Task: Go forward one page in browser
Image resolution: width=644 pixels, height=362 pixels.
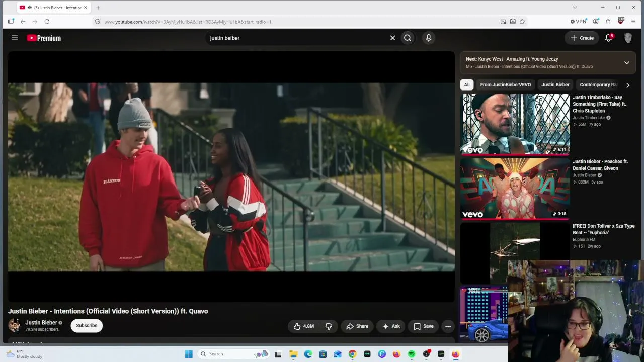Action: pos(35,22)
